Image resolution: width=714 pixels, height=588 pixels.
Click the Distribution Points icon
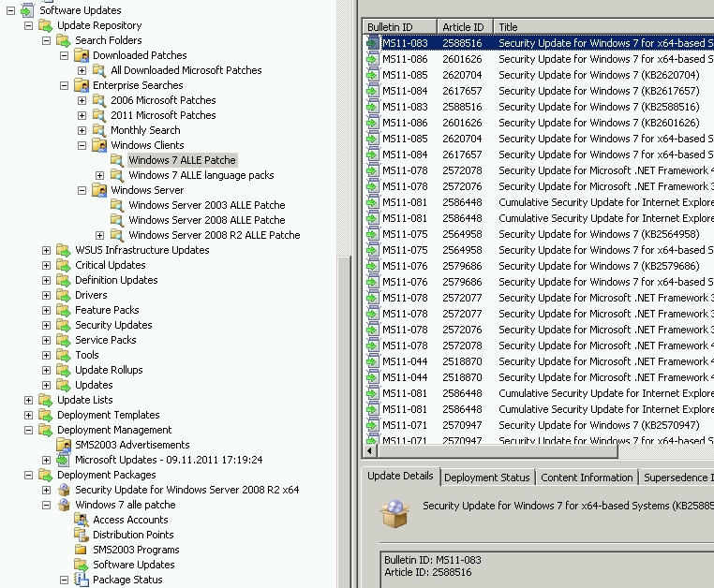(82, 536)
